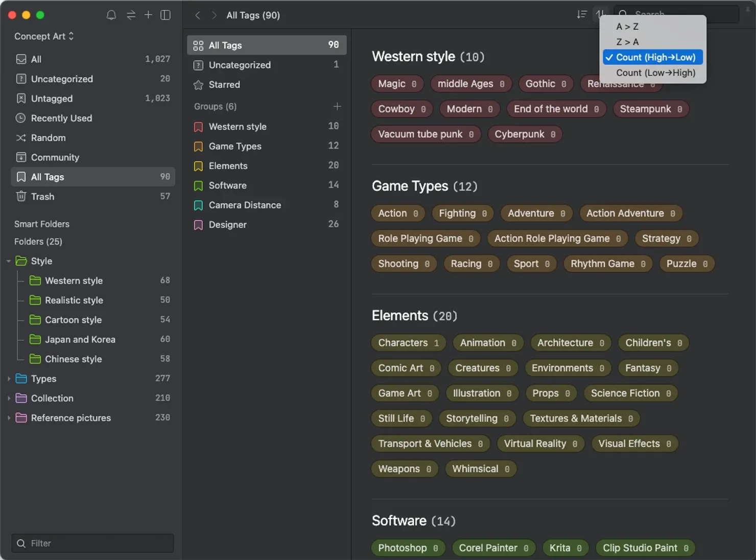This screenshot has width=756, height=560.
Task: Add a new tag group with plus
Action: pyautogui.click(x=337, y=106)
